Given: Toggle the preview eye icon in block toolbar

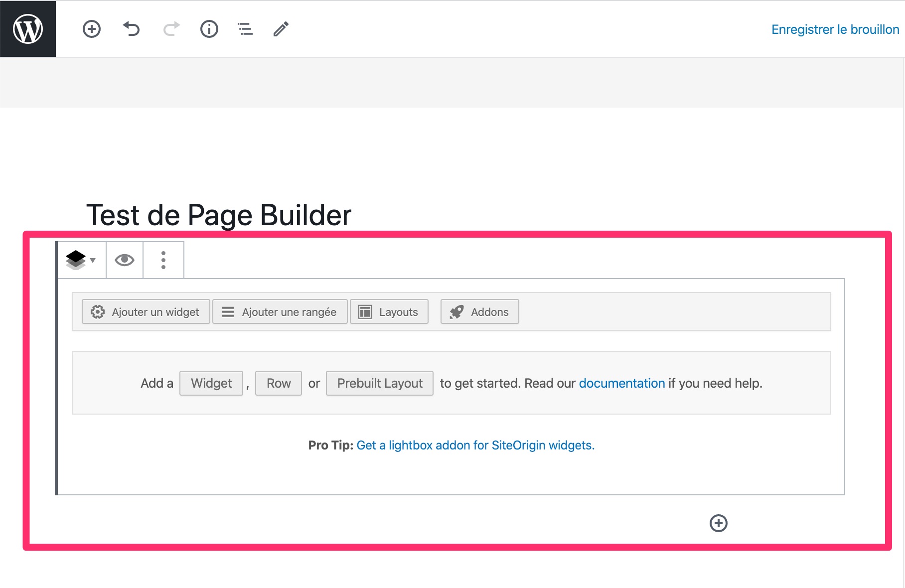Looking at the screenshot, I should 124,260.
